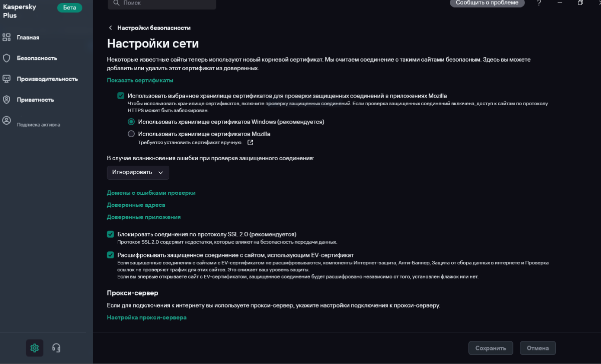Click the Приватность privacy shield icon
Image resolution: width=601 pixels, height=364 pixels.
pos(7,100)
